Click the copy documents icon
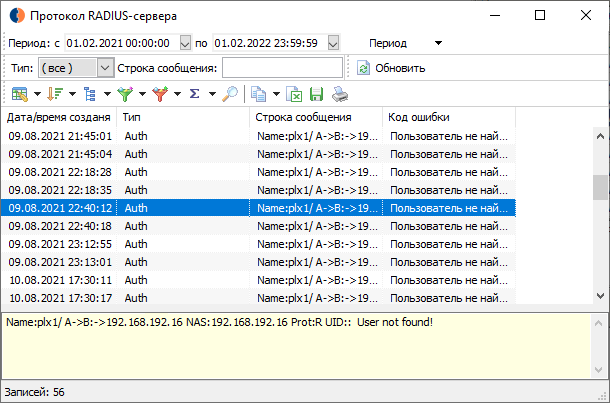Image resolution: width=610 pixels, height=403 pixels. 258,94
